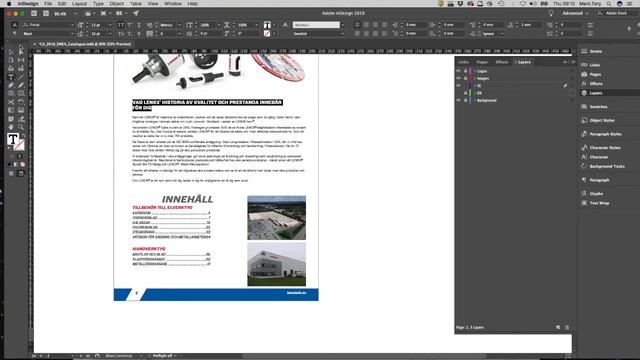Click the large fill color swatch in toolbox
Viewport: 640px width, 360px height.
click(x=13, y=140)
